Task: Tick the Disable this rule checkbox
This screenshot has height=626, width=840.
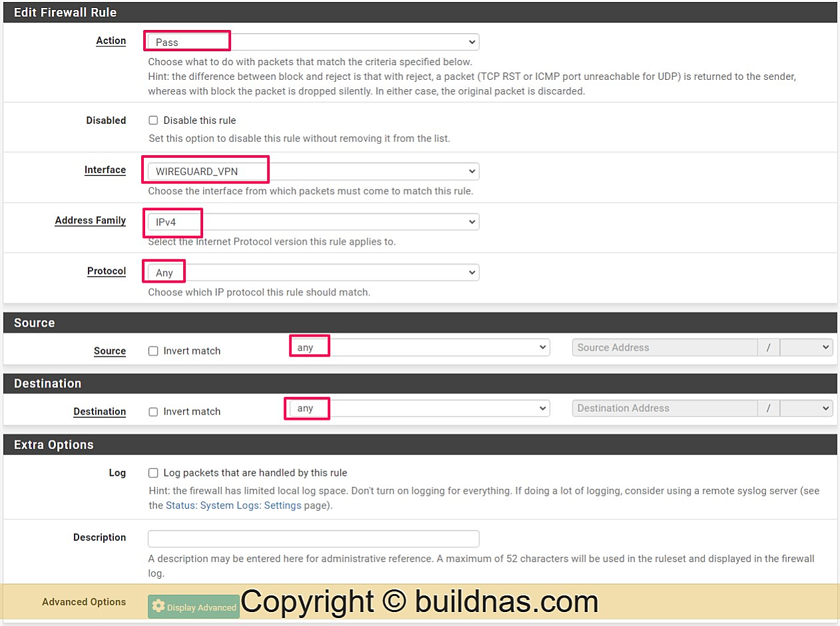Action: pyautogui.click(x=153, y=120)
